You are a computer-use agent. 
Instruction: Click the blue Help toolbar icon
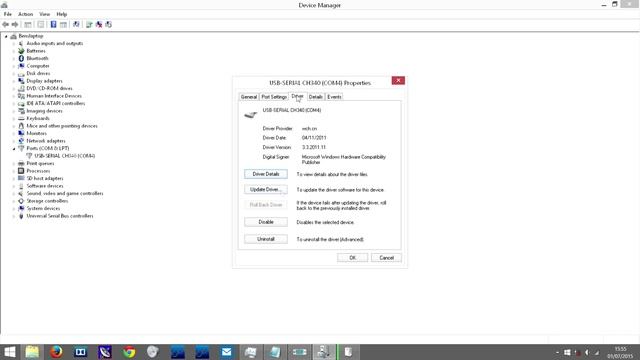tap(53, 24)
